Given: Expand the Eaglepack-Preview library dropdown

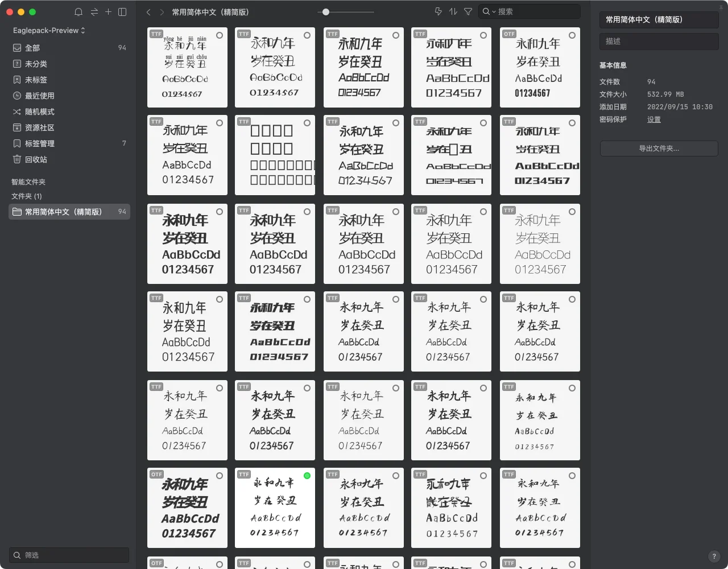Looking at the screenshot, I should click(x=49, y=30).
